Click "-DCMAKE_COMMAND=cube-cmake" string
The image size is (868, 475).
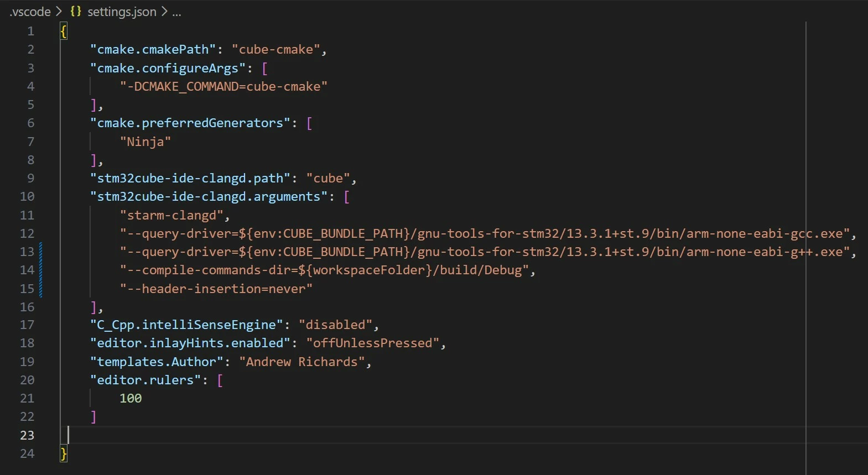(x=224, y=86)
